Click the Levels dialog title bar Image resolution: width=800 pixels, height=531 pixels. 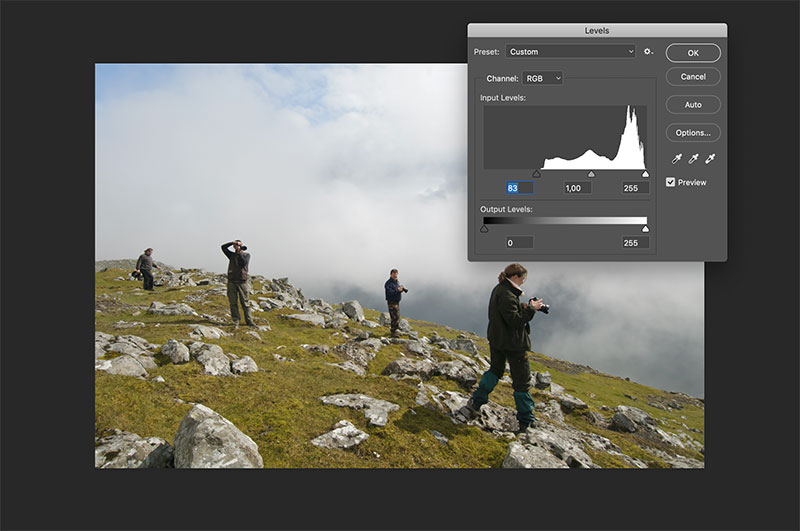tap(597, 31)
